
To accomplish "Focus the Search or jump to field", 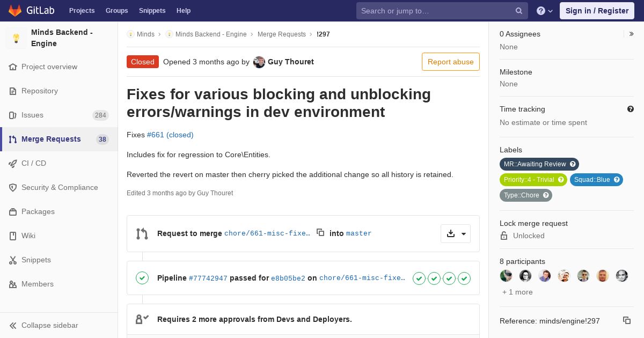I will pos(442,11).
